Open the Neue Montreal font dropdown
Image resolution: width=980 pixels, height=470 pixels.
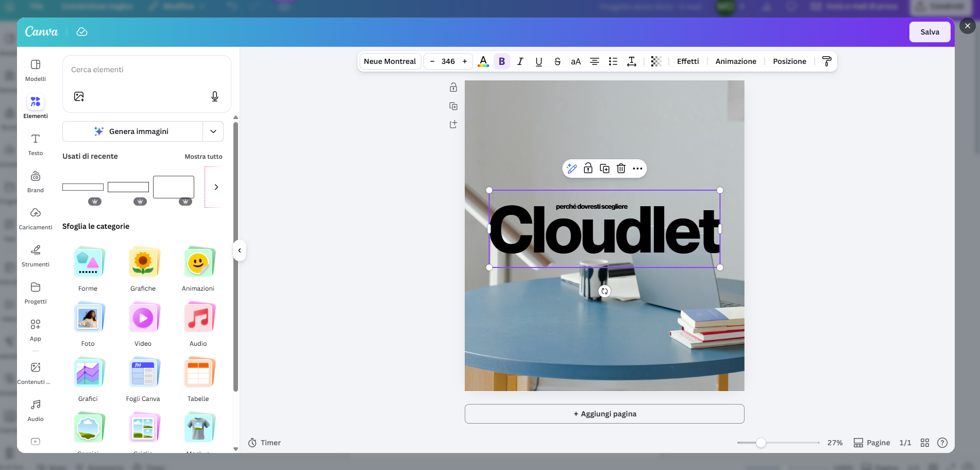(x=390, y=61)
